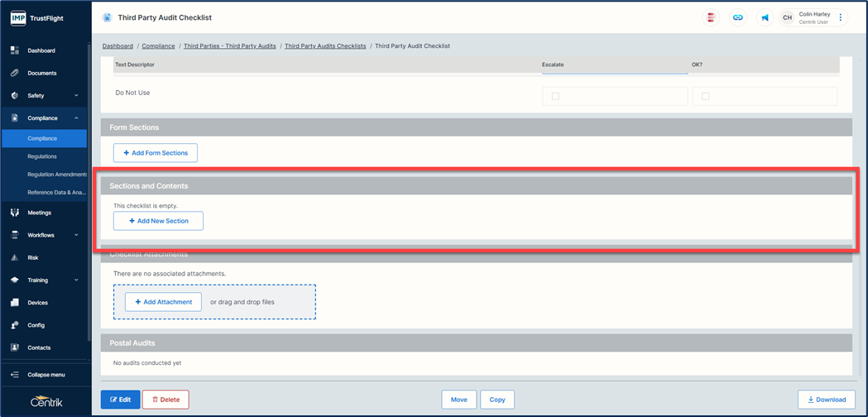Open the user options three-dot menu
The image size is (868, 417).
pos(841,17)
